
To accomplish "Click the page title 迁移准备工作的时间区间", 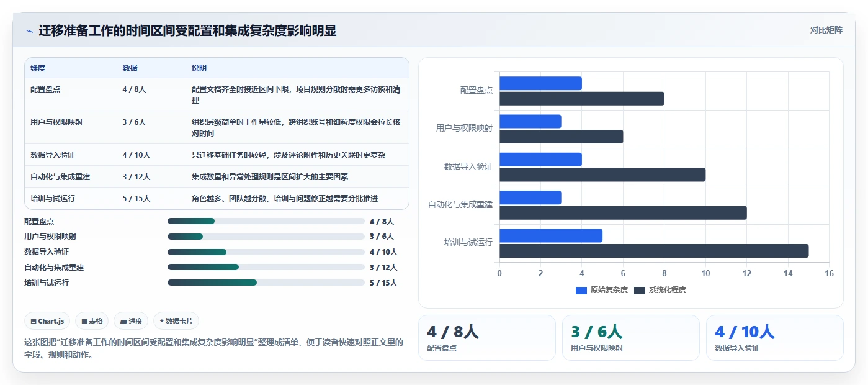I will [187, 30].
